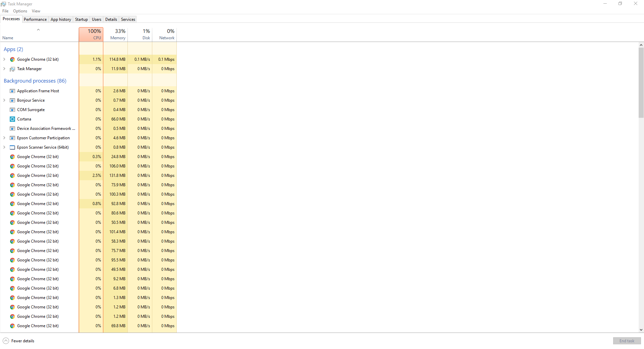Click the Cortana icon
The width and height of the screenshot is (644, 349).
tap(12, 119)
